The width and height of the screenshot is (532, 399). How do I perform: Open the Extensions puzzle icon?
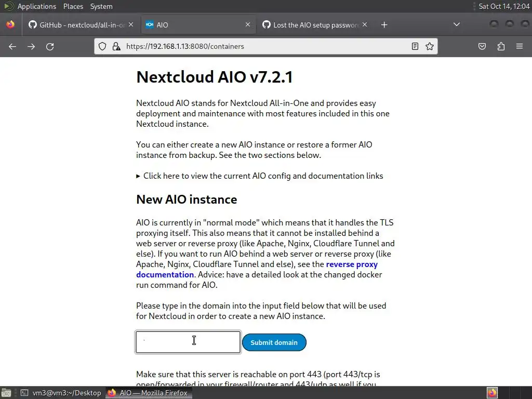(501, 46)
